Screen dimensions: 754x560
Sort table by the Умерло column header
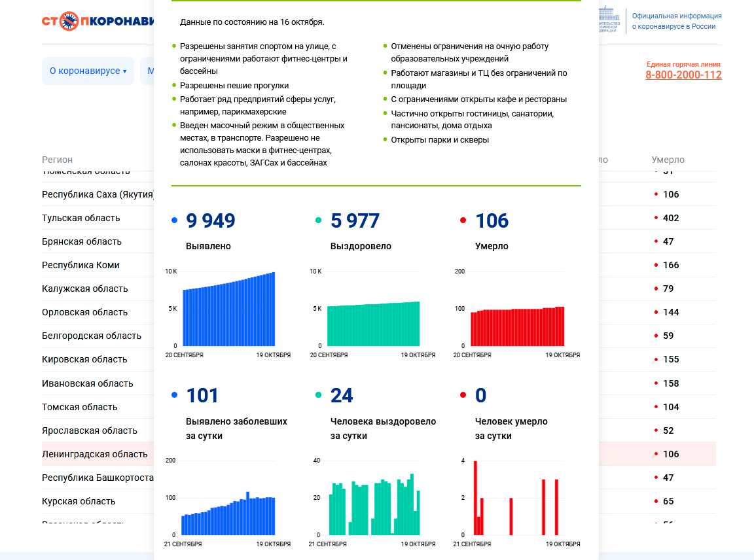click(668, 160)
